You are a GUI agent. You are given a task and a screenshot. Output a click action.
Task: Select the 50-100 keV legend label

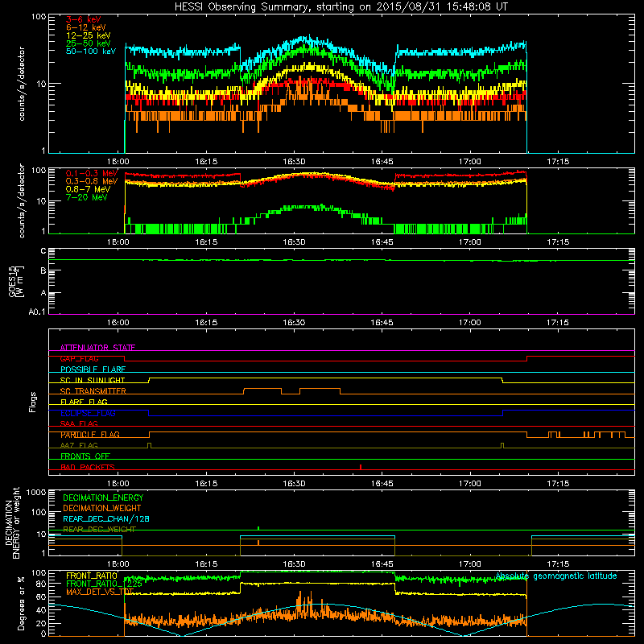pos(91,52)
